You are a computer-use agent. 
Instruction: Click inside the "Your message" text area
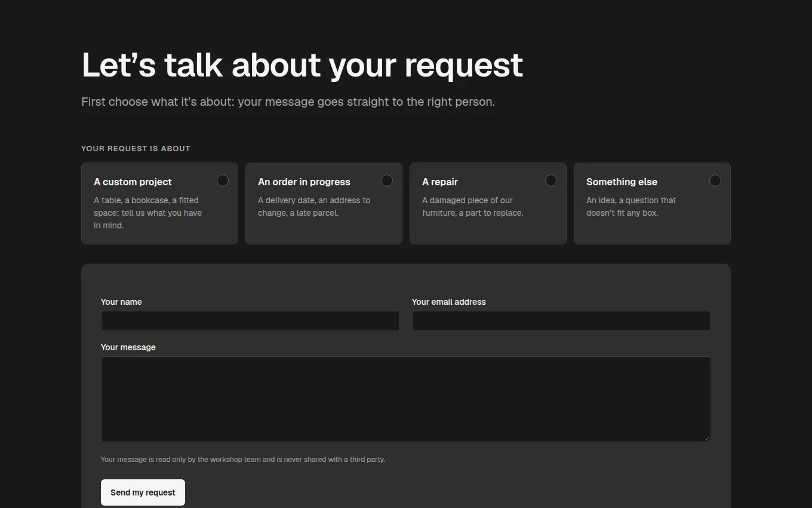406,399
